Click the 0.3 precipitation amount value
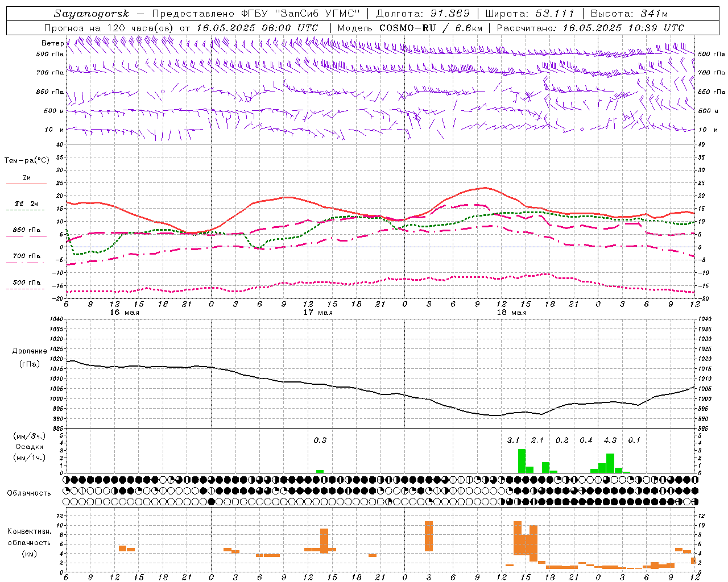The image size is (728, 582). coord(320,440)
